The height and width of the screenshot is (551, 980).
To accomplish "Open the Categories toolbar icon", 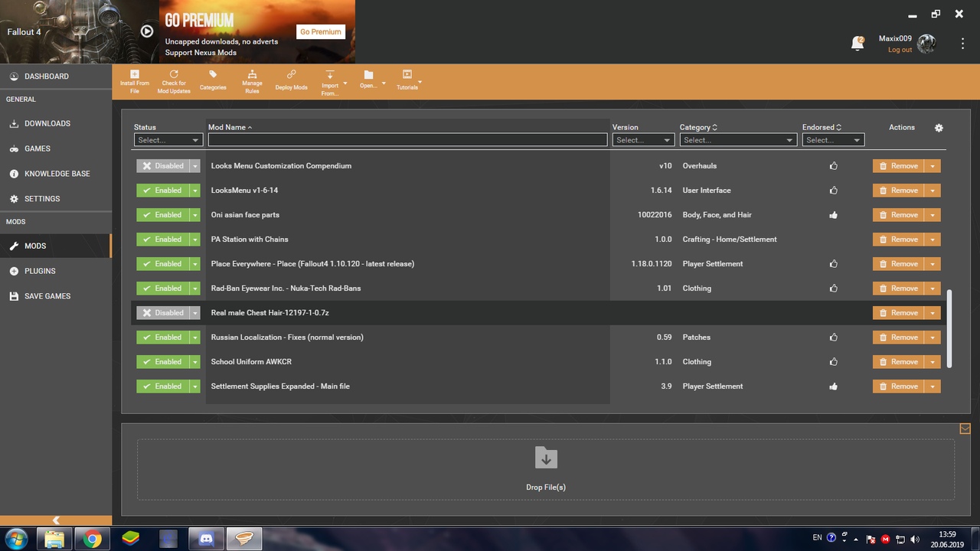I will point(213,75).
